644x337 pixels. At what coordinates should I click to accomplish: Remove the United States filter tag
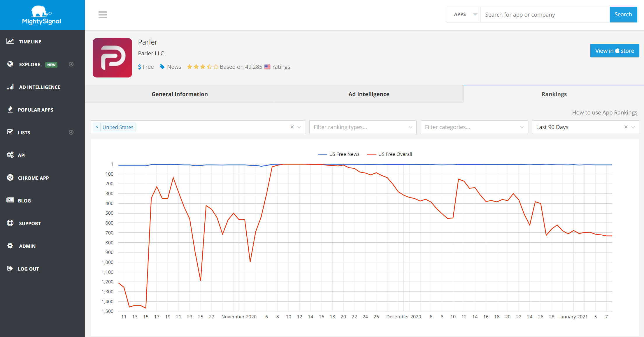97,127
